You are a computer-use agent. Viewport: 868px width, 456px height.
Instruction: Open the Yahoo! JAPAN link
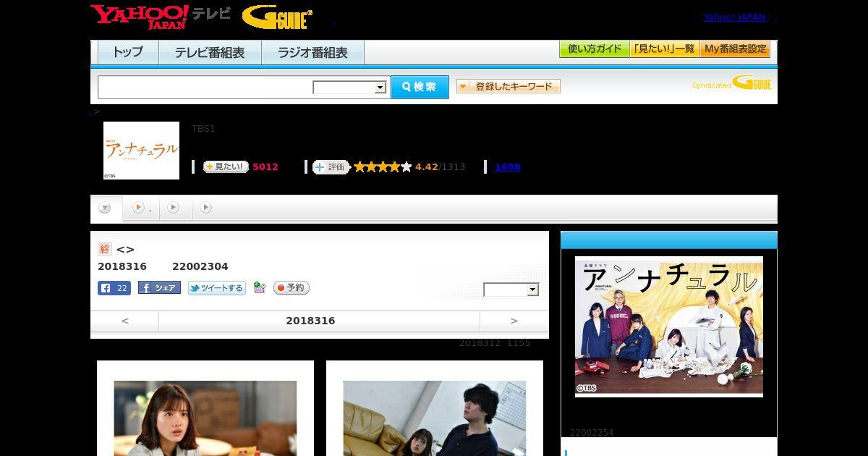pos(734,17)
